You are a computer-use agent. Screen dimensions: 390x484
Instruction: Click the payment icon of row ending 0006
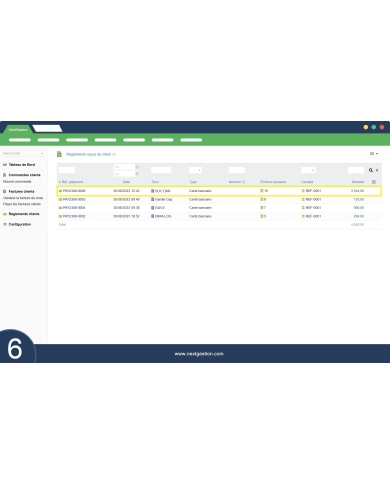(x=60, y=191)
